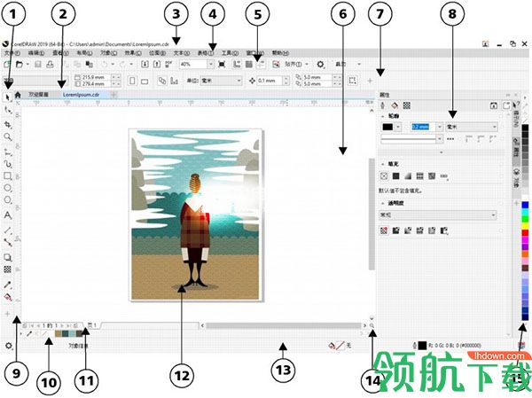Open the outline width dropdown
532x398 pixels.
[x=440, y=127]
